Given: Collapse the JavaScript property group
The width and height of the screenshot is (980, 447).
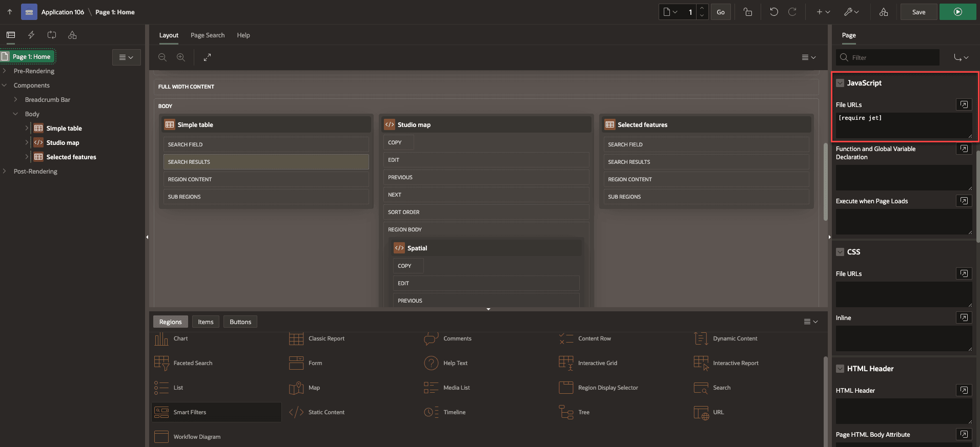Looking at the screenshot, I should [x=840, y=83].
